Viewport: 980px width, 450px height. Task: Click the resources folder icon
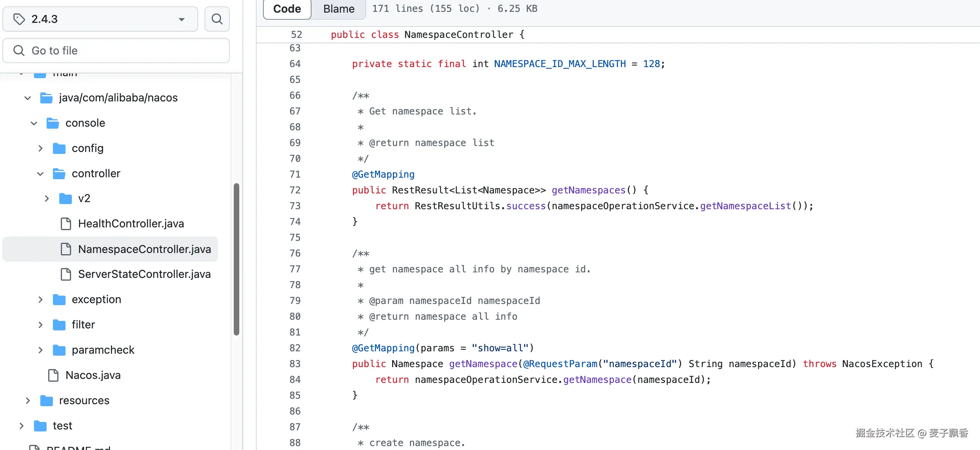(47, 401)
